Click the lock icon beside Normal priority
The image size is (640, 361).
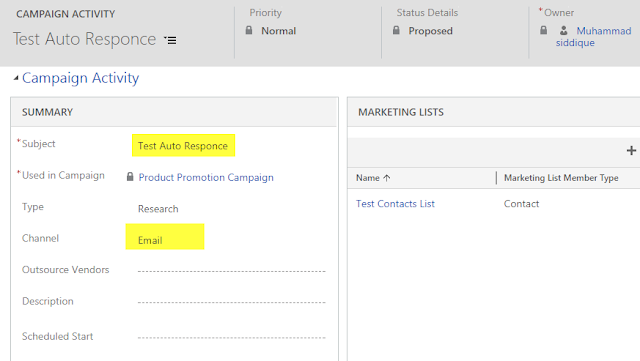pos(249,30)
